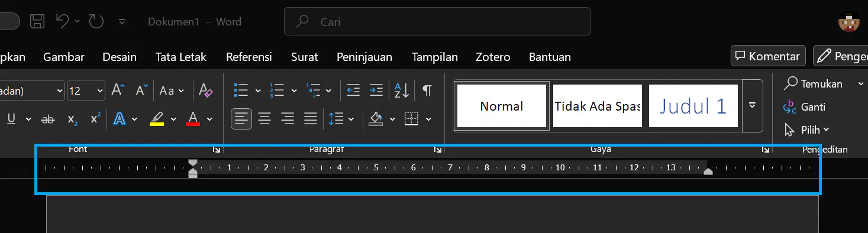Viewport: 868px width, 233px height.
Task: Apply paragraph shading paint bucket
Action: [x=376, y=119]
